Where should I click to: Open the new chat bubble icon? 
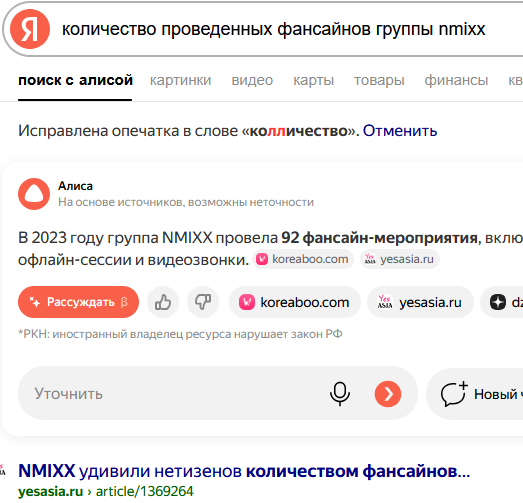tap(454, 394)
